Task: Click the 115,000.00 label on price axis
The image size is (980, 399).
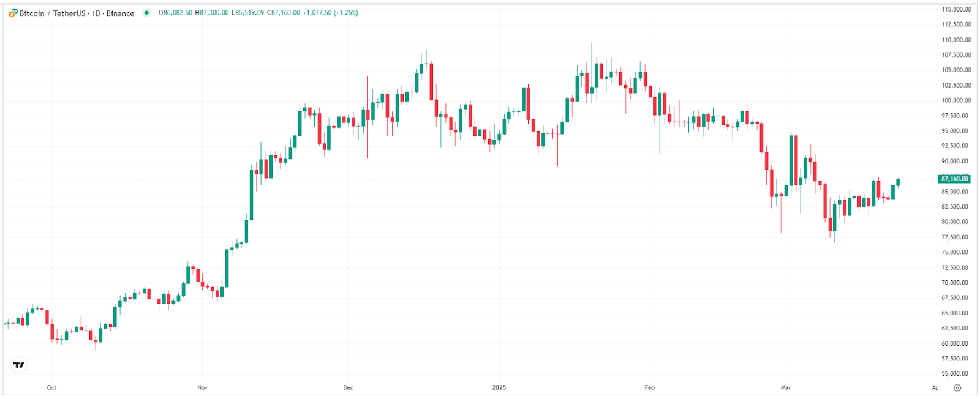Action: click(956, 9)
